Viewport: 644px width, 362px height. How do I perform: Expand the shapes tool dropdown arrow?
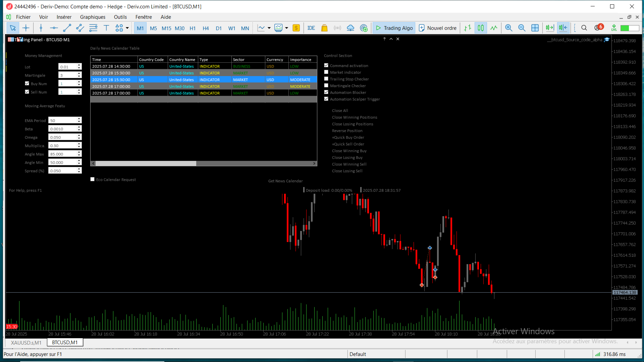tap(127, 28)
